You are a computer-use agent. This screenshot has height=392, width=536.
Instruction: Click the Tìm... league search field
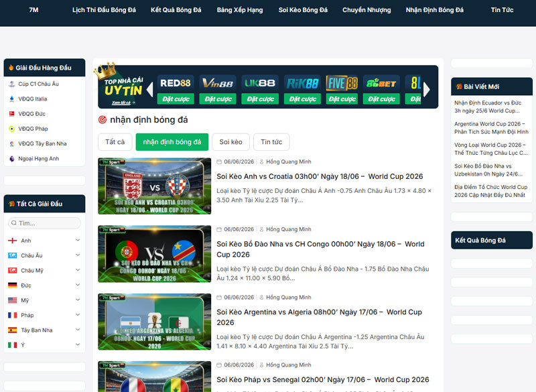pos(44,223)
